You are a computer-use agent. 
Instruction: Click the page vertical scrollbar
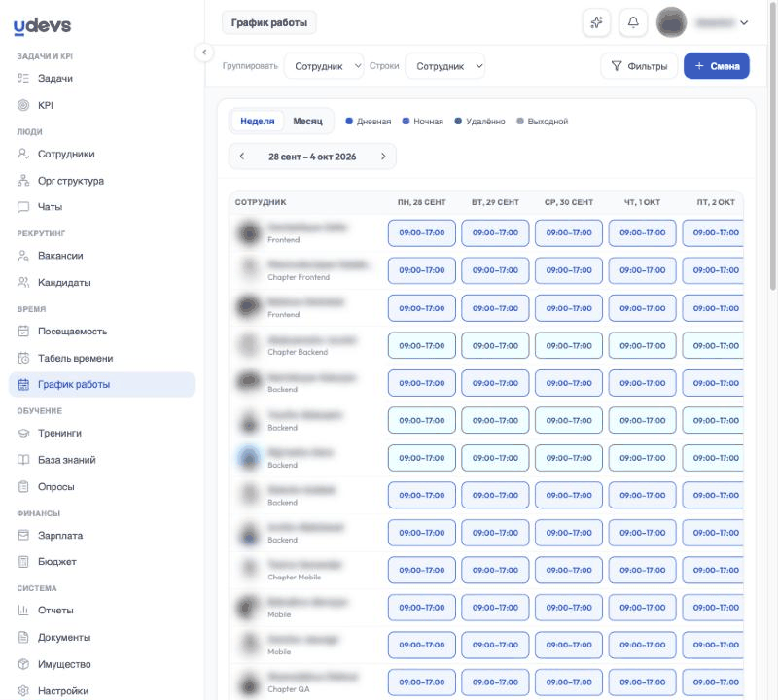[772, 149]
